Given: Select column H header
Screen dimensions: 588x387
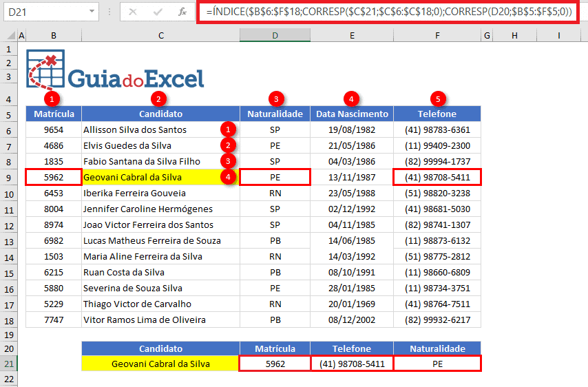Looking at the screenshot, I should click(x=514, y=36).
